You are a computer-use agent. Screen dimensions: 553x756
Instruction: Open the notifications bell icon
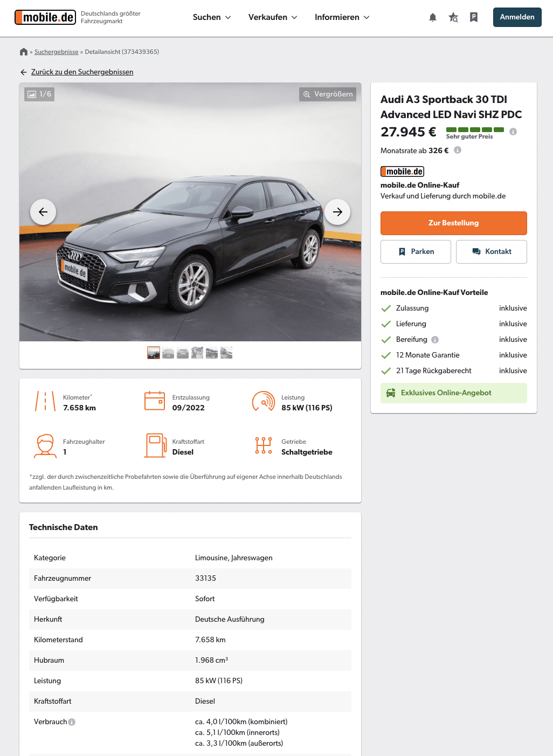(433, 17)
